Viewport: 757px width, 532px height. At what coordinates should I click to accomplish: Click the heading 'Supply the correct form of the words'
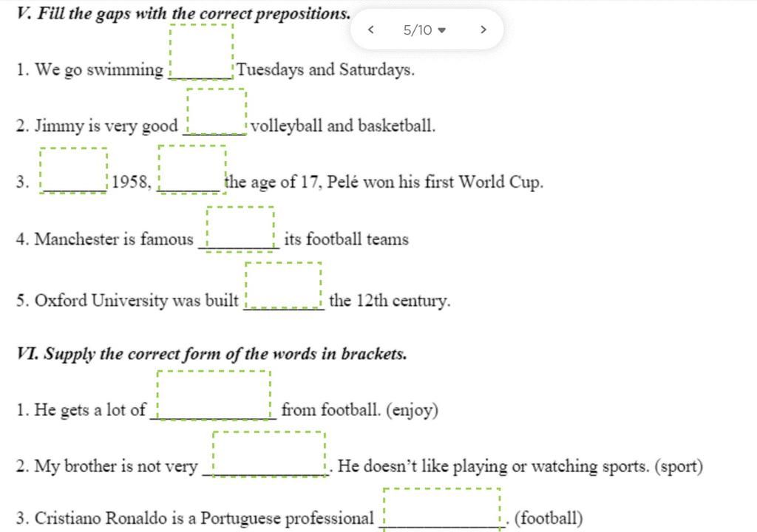[225, 354]
